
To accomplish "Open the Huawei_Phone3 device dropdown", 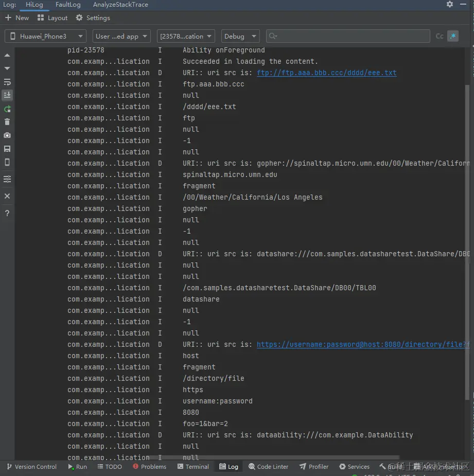I will (46, 36).
